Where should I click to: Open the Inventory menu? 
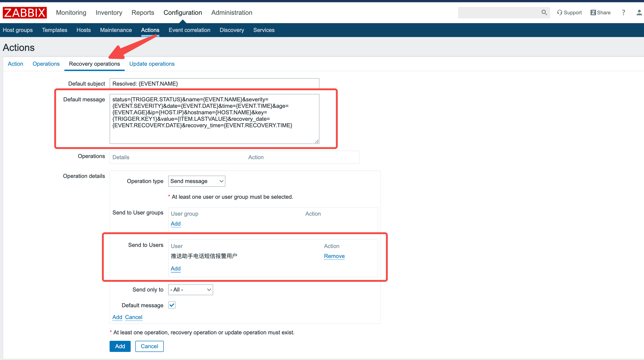(x=109, y=12)
